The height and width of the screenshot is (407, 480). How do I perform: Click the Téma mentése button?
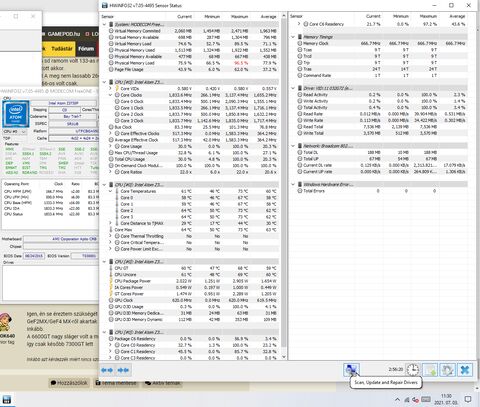(x=116, y=383)
